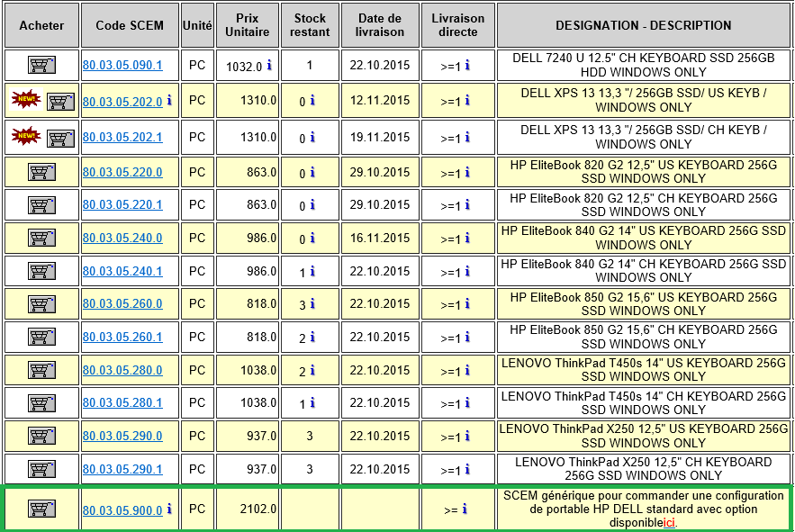Open info icon beside code 80.03.05.900.0
Image resolution: width=795 pixels, height=532 pixels.
click(x=169, y=509)
